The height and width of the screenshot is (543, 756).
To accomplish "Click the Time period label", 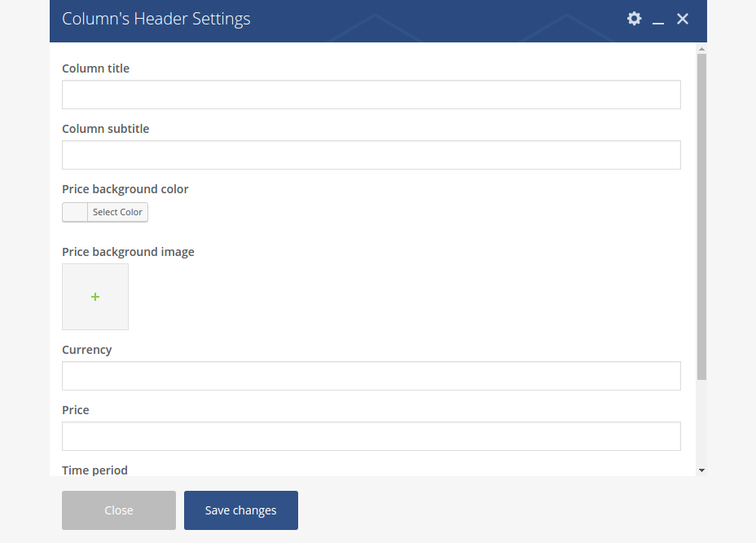I will point(94,470).
